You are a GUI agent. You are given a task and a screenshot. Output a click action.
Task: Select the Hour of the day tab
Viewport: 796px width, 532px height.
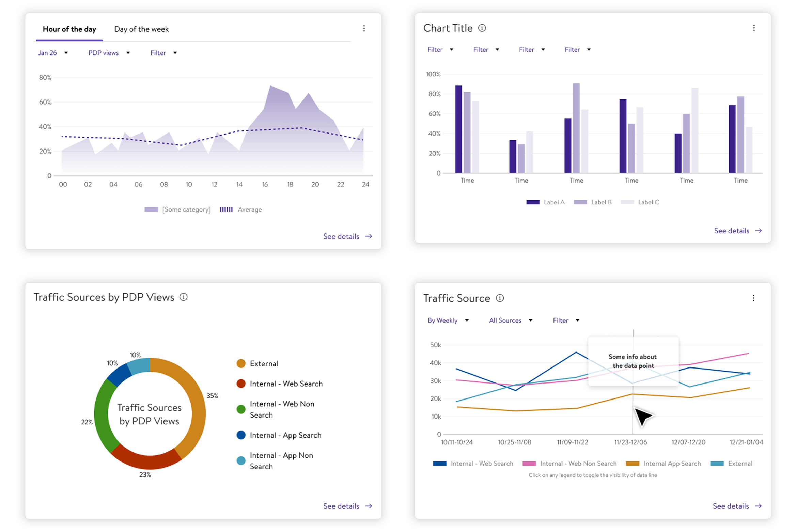[69, 29]
